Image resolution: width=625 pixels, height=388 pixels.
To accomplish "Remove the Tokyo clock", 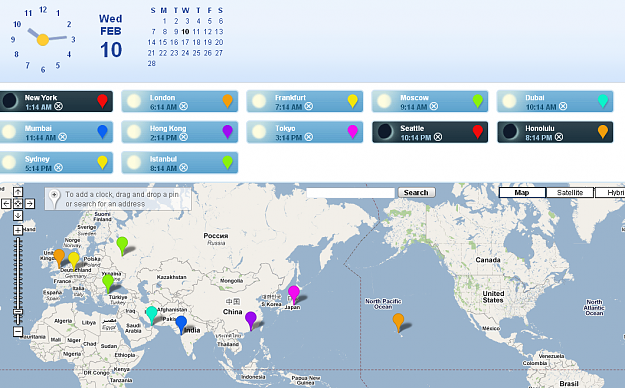I will 309,137.
